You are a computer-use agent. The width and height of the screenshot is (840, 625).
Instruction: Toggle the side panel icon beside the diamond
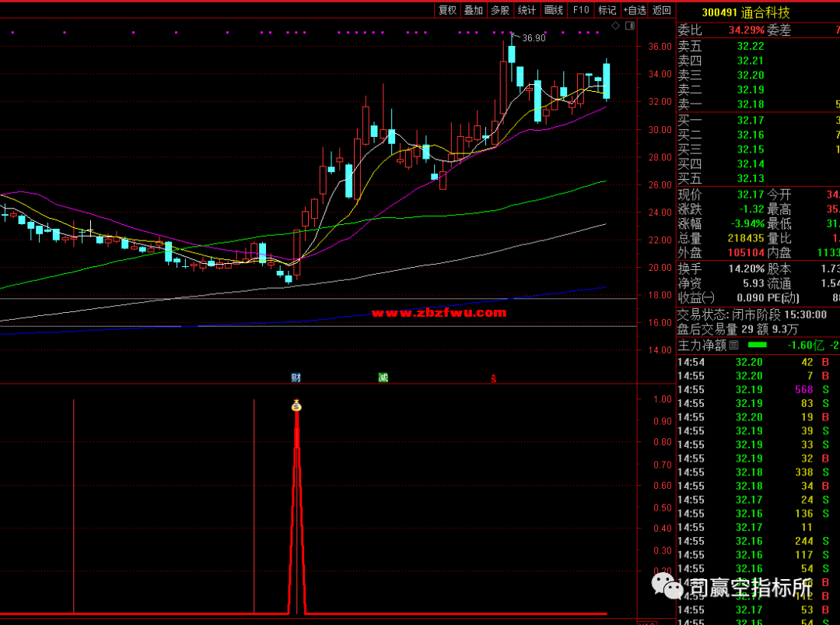pyautogui.click(x=630, y=26)
